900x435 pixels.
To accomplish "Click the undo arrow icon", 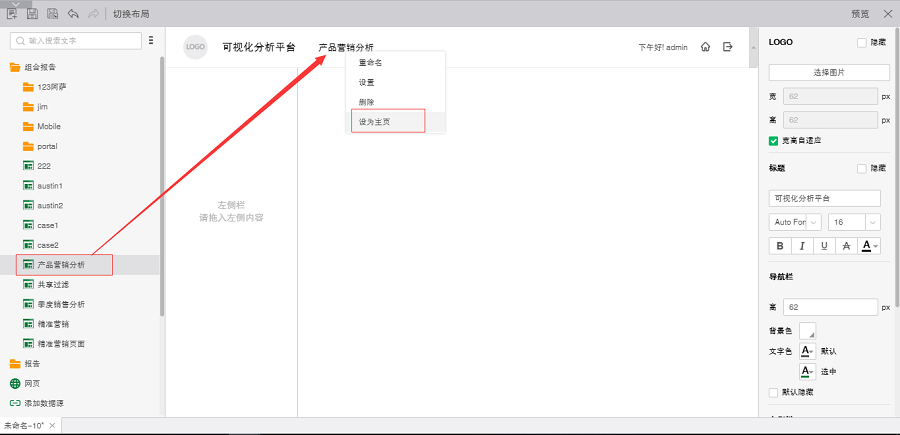I will coord(73,14).
